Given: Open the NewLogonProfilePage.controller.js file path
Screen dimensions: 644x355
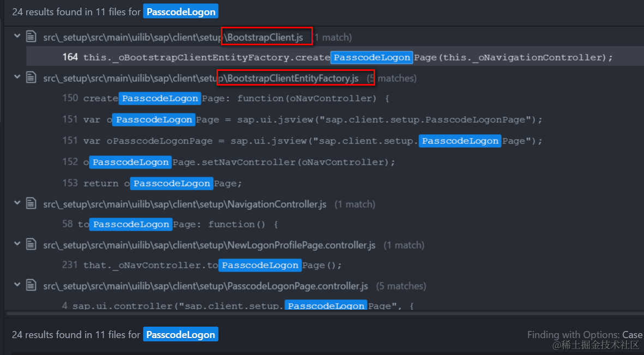Looking at the screenshot, I should coord(209,245).
